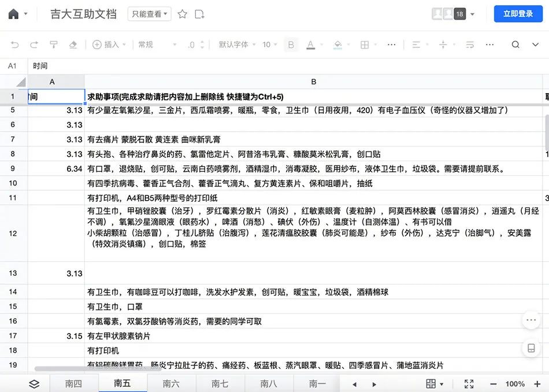The image size is (549, 392).
Task: Select the format painter tool
Action: point(54,45)
